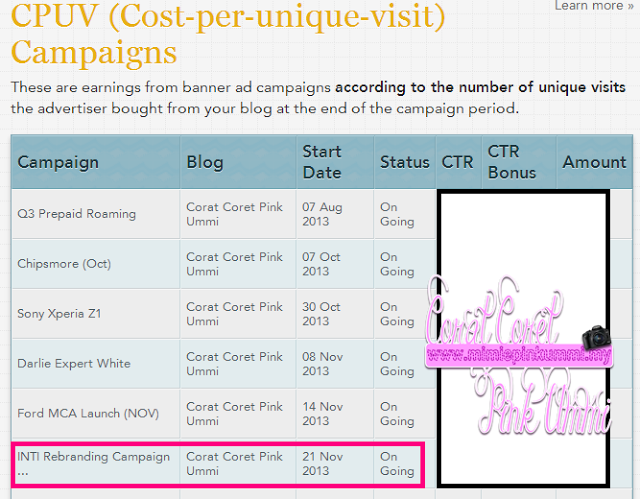Click the www.mimiepinkummi.my watermark URL
640x499 pixels.
pos(518,356)
